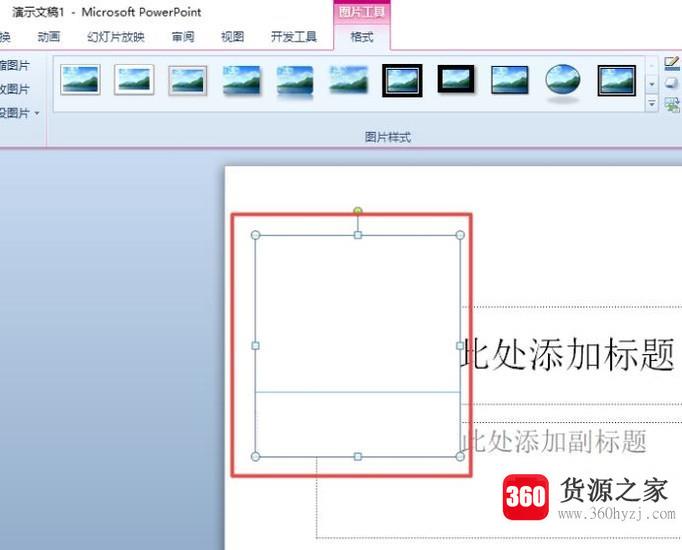Show next row of picture styles
The width and height of the screenshot is (682, 550).
[652, 84]
